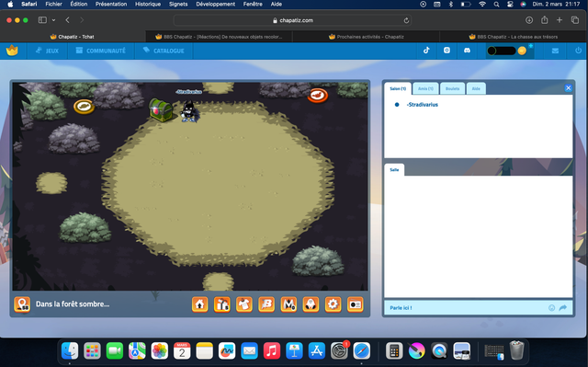The height and width of the screenshot is (367, 588).
Task: Click the orange B icon in game bar
Action: [266, 304]
